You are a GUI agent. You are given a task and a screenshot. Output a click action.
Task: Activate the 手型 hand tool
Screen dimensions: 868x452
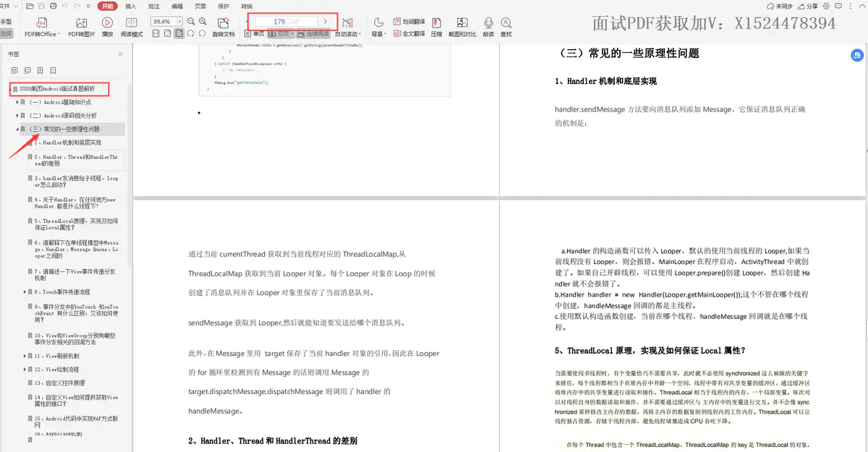(x=7, y=22)
